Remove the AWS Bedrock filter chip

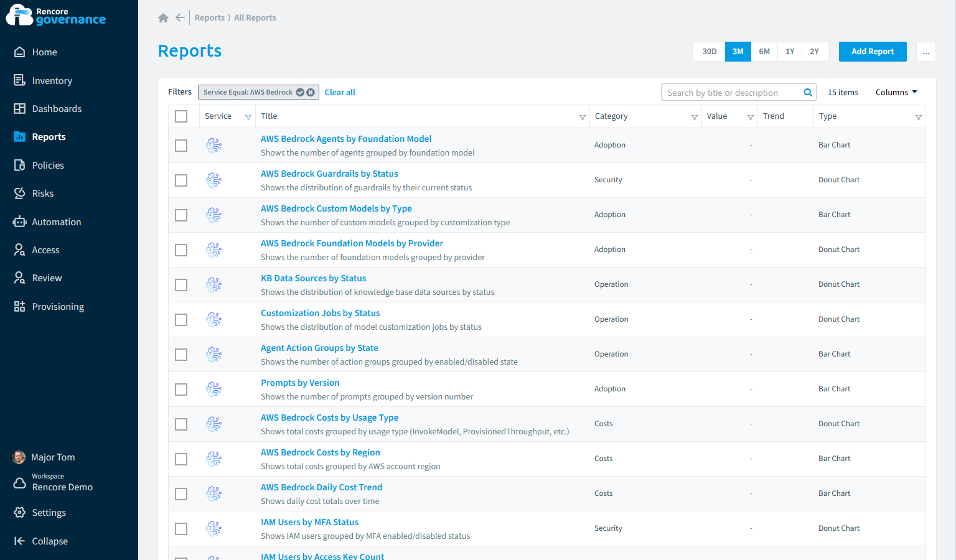[311, 92]
